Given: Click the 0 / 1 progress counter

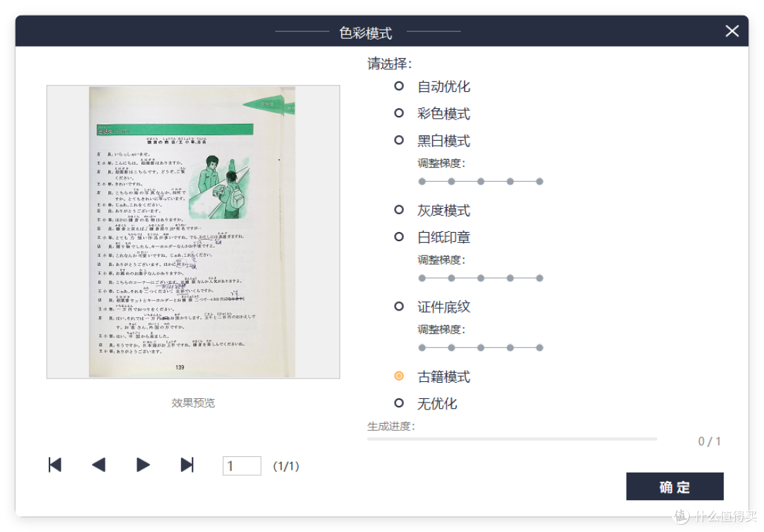Looking at the screenshot, I should (x=710, y=441).
